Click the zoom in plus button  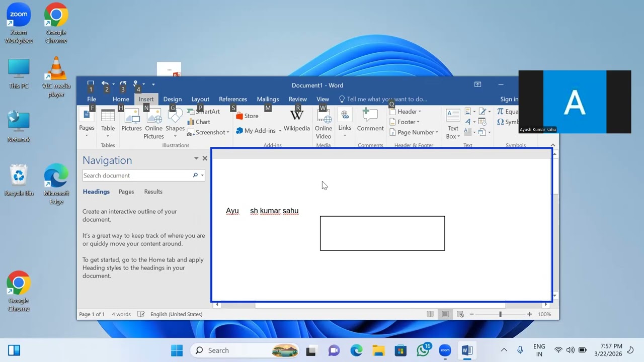click(x=529, y=314)
